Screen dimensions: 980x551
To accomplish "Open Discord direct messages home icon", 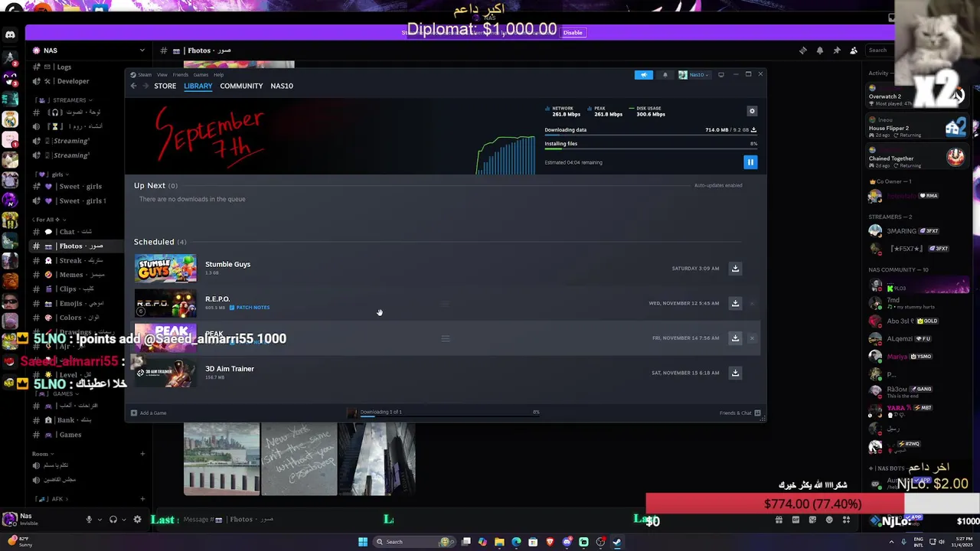I will (10, 34).
